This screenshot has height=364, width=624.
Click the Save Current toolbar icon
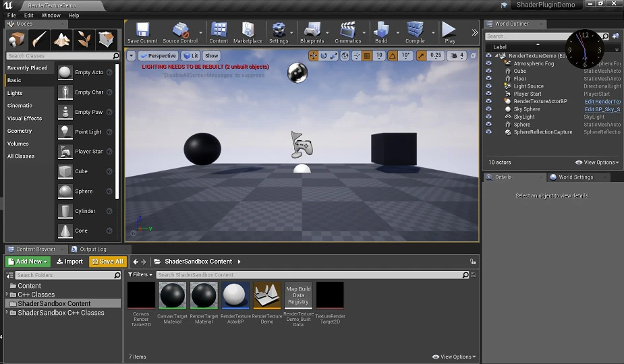pos(142,30)
